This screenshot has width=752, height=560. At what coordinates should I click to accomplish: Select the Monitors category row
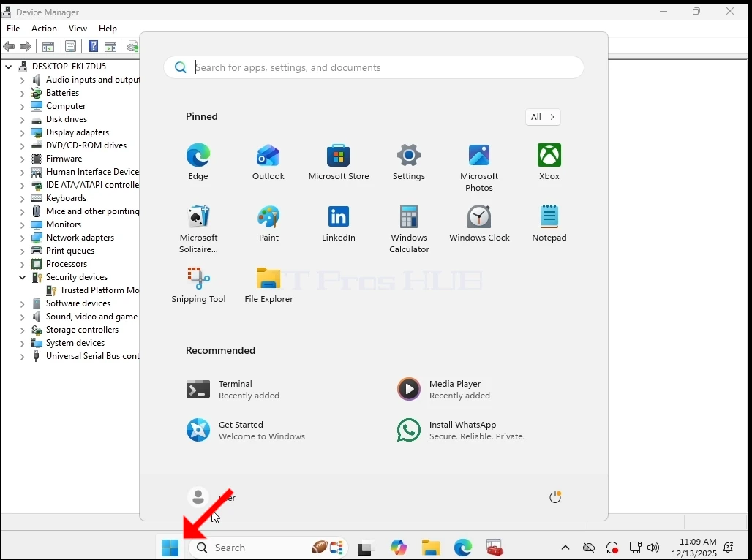[56, 224]
